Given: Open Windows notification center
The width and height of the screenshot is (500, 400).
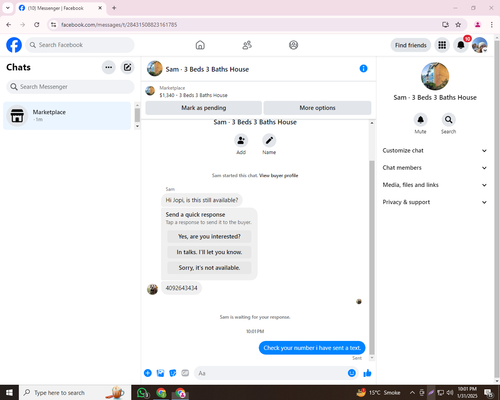Looking at the screenshot, I should 489,393.
